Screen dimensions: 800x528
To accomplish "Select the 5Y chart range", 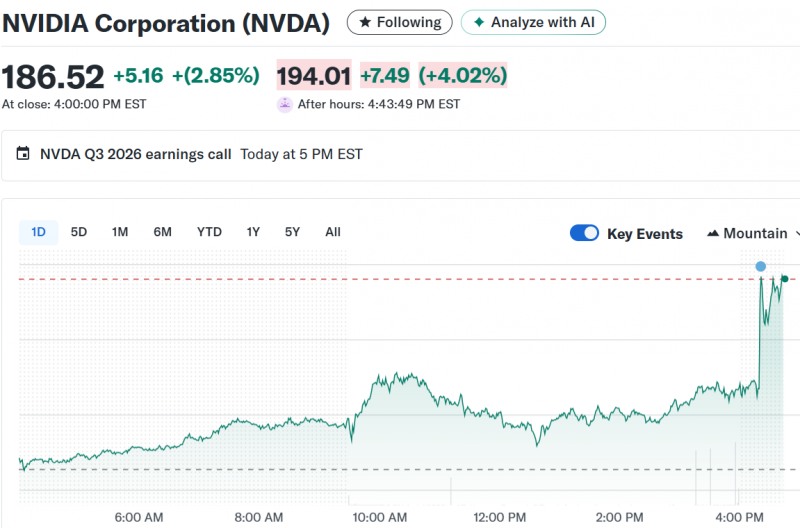I will 292,232.
